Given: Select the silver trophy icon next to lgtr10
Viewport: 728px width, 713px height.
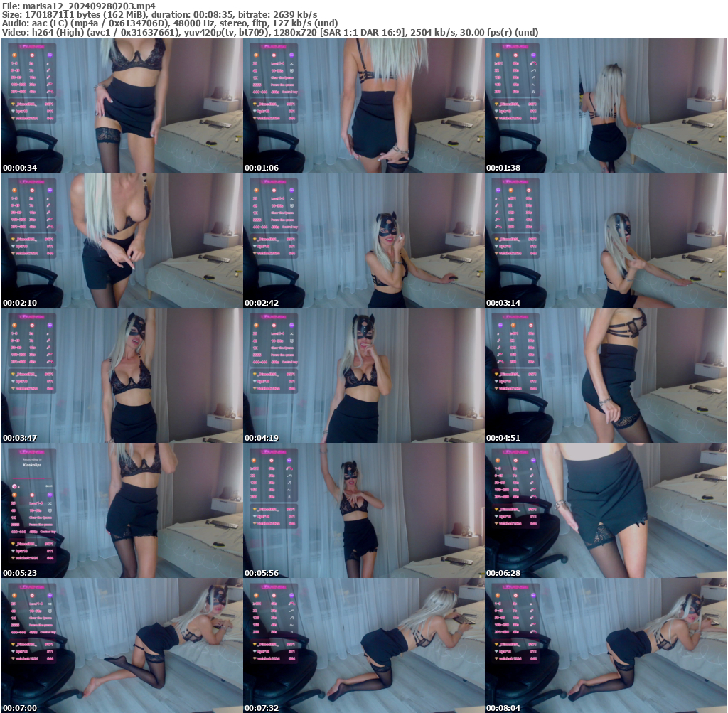Looking at the screenshot, I should point(13,110).
